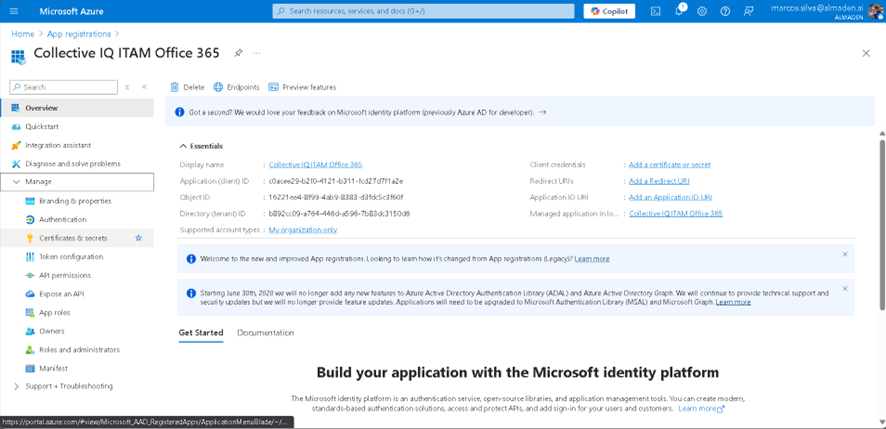The height and width of the screenshot is (429, 886).
Task: Click the user account avatar
Action: 876,11
